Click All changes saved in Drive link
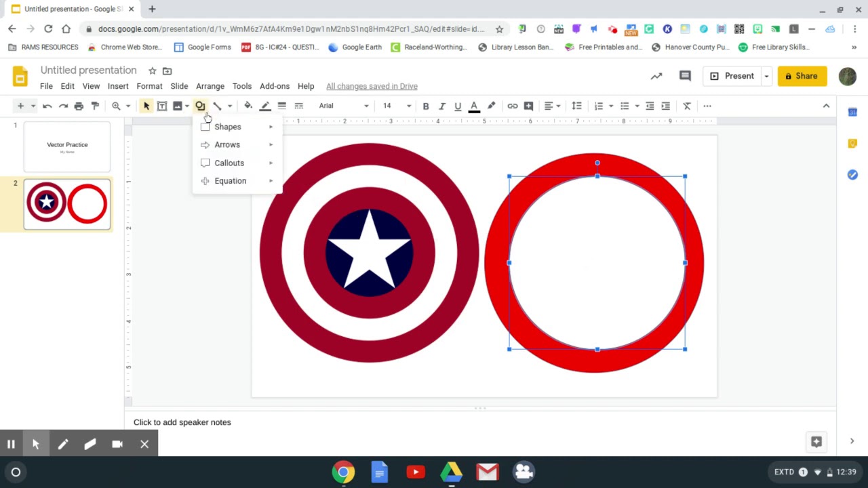 pyautogui.click(x=372, y=86)
